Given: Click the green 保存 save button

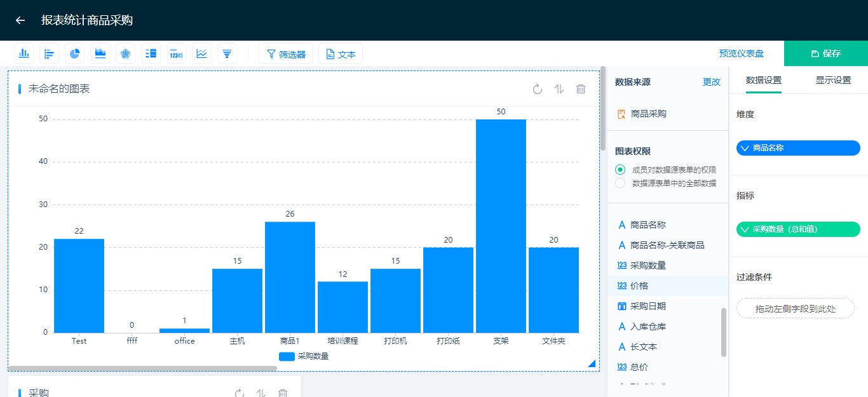Looking at the screenshot, I should click(826, 53).
